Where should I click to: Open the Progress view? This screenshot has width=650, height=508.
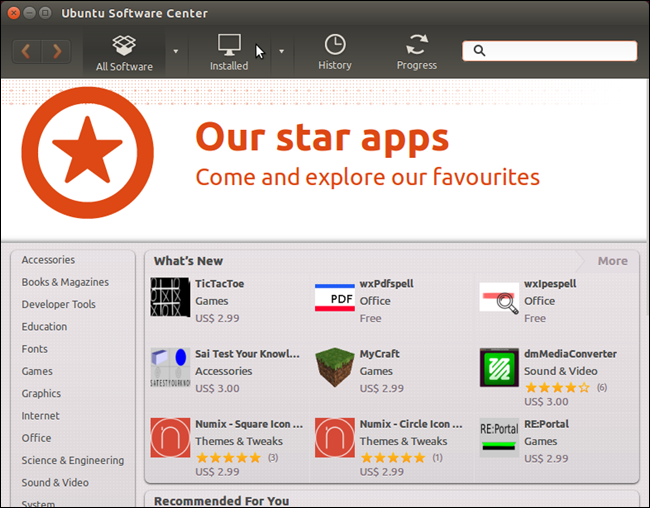(417, 53)
